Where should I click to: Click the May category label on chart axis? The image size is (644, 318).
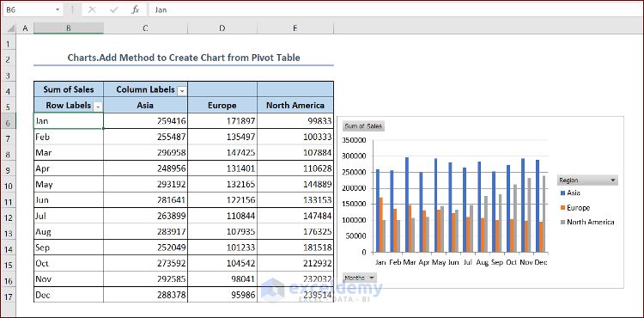(439, 262)
